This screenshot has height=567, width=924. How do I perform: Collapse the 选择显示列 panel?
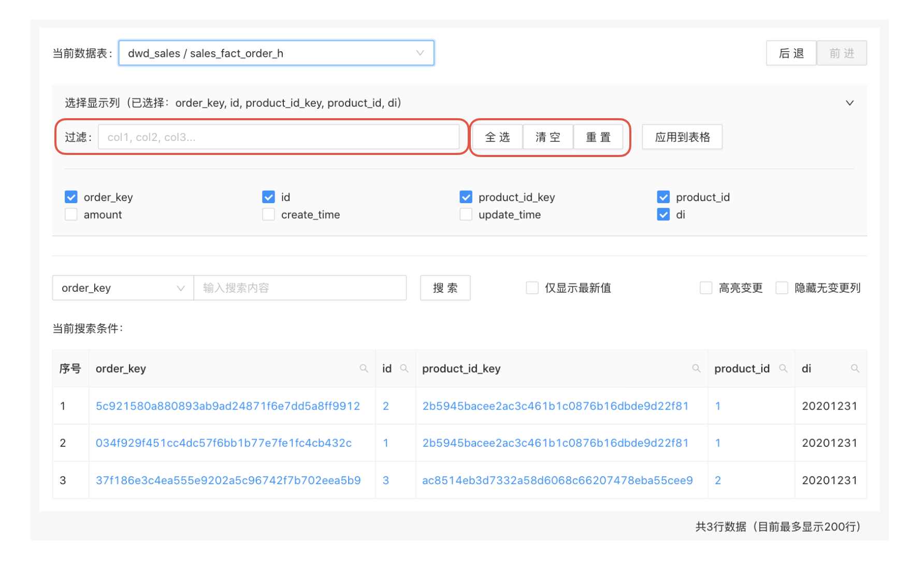click(x=850, y=103)
